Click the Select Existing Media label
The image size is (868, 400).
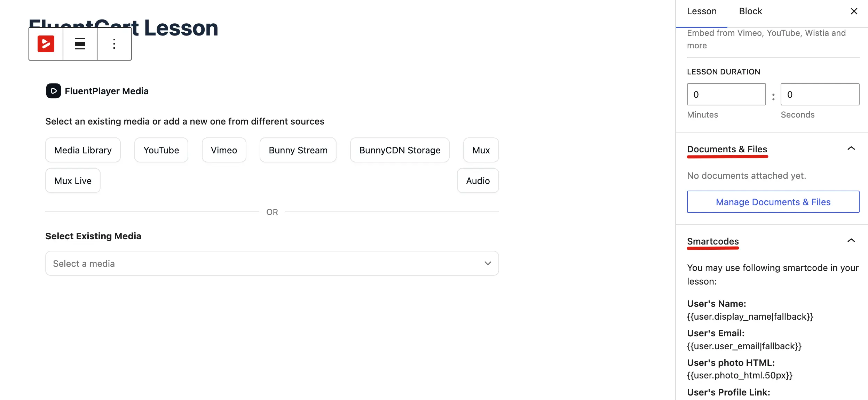coord(93,236)
